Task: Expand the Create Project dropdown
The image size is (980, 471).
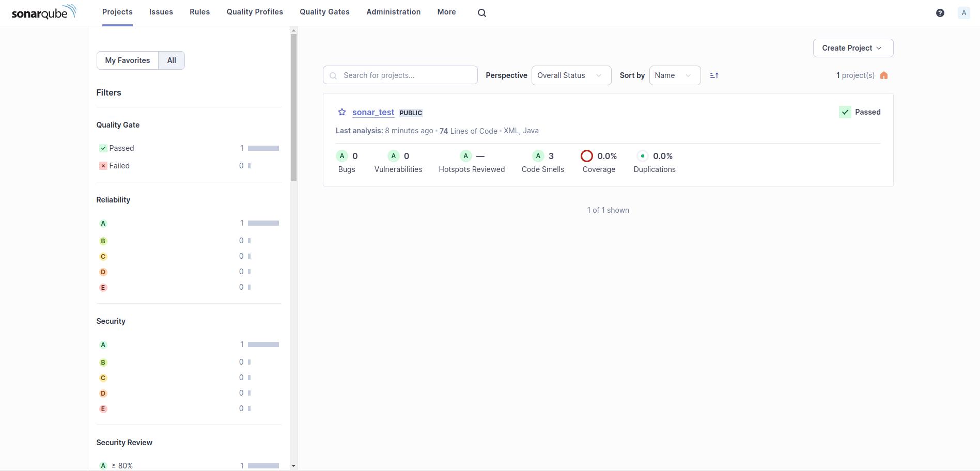Action: point(853,48)
